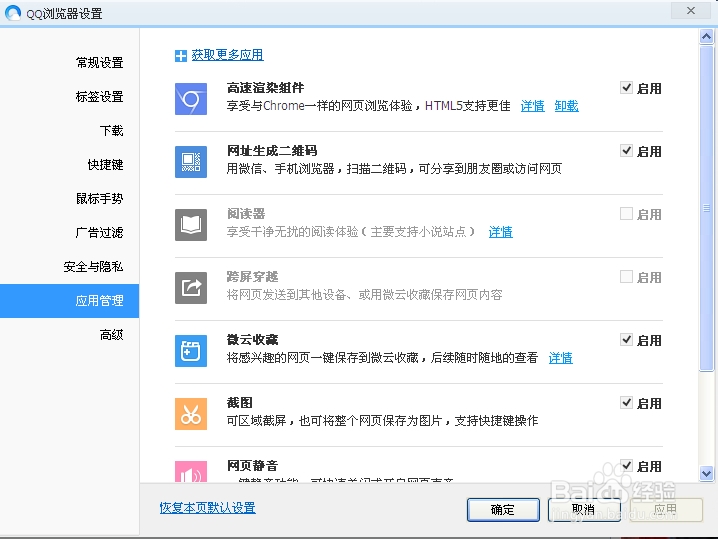Click the 阅读器 book icon
This screenshot has height=539, width=718.
[x=191, y=225]
